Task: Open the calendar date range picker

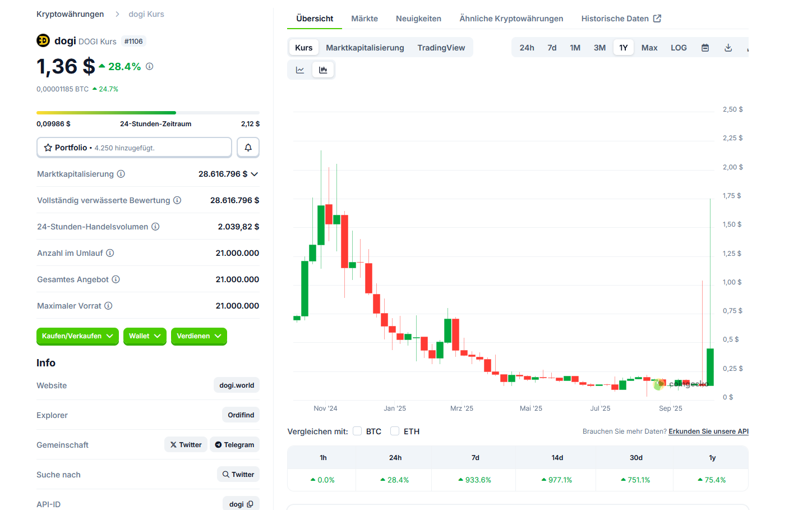Action: point(705,48)
